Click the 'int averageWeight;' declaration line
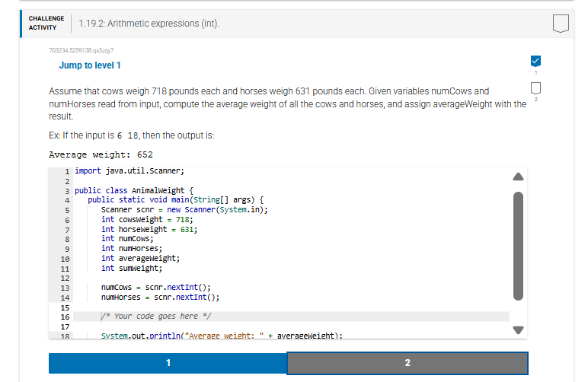The width and height of the screenshot is (588, 382). click(141, 259)
